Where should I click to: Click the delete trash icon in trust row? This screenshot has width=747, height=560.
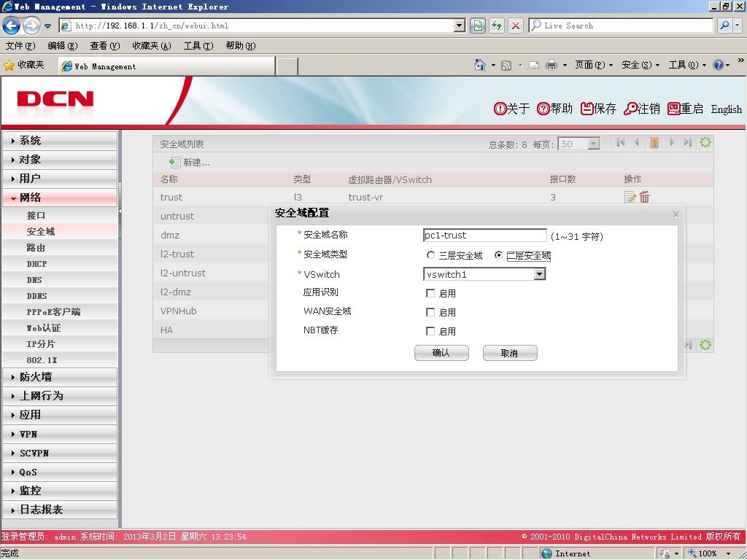click(x=645, y=197)
